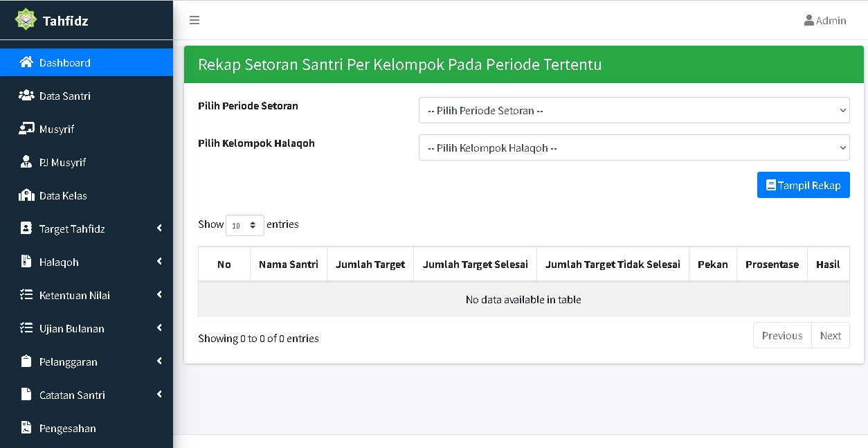Open the show entries count selector
This screenshot has width=868, height=448.
pyautogui.click(x=244, y=225)
